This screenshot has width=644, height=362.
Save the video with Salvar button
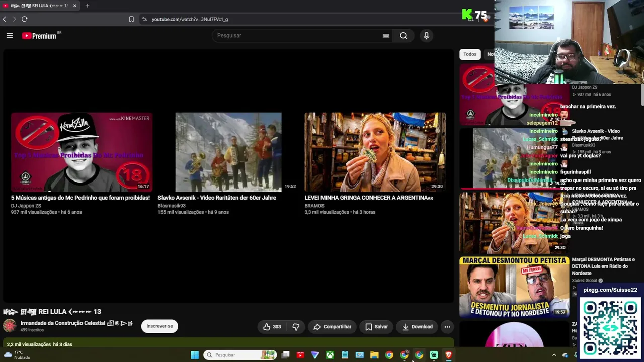377,327
